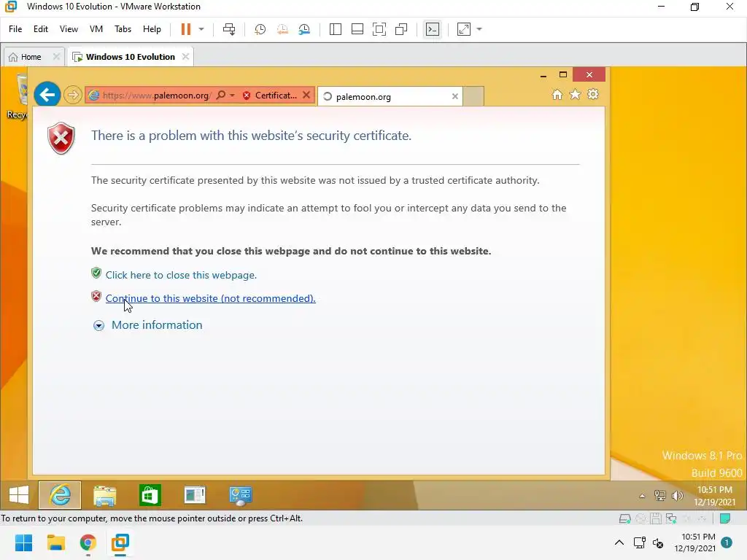Close the palemoon.org browser tab
This screenshot has width=747, height=560.
455,97
